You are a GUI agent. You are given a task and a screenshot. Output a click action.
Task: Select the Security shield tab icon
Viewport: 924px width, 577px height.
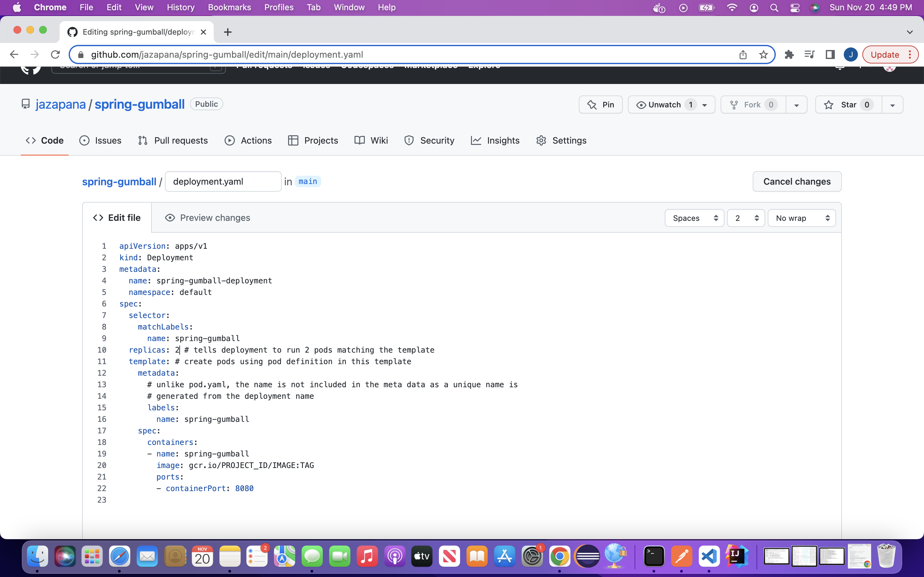coord(409,140)
